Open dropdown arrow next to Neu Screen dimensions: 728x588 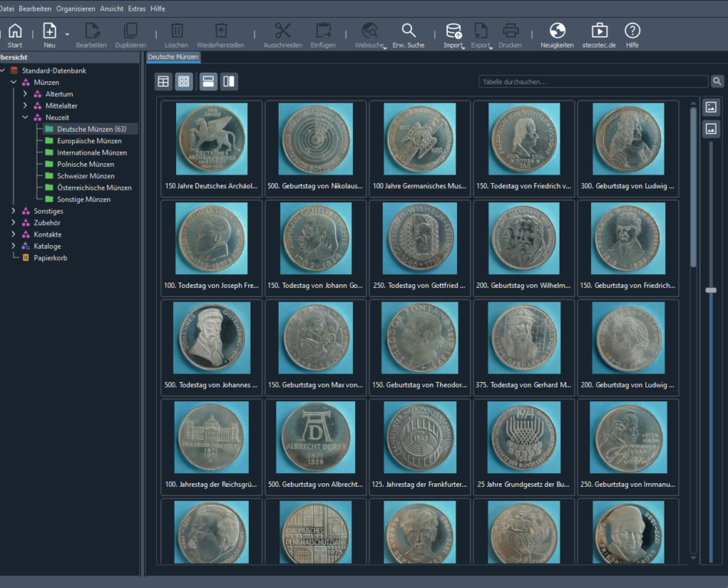click(67, 34)
